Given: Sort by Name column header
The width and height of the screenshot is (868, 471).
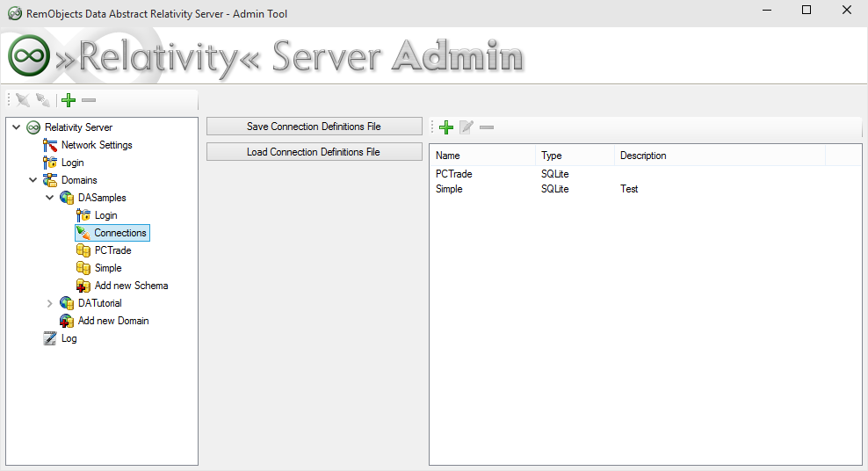Looking at the screenshot, I should point(482,156).
